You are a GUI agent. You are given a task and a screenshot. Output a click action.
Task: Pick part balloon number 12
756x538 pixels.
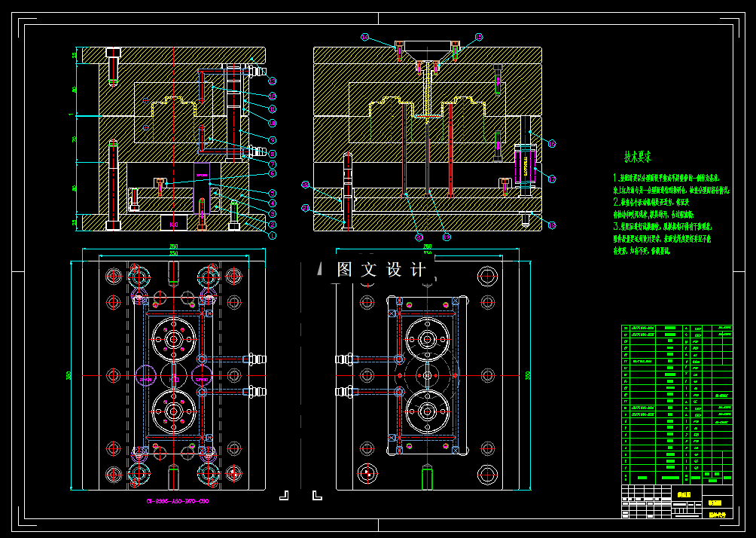(272, 96)
